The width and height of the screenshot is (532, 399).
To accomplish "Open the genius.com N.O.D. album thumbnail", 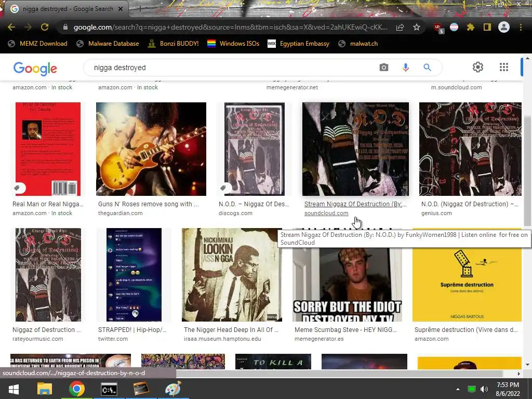I will [x=470, y=149].
